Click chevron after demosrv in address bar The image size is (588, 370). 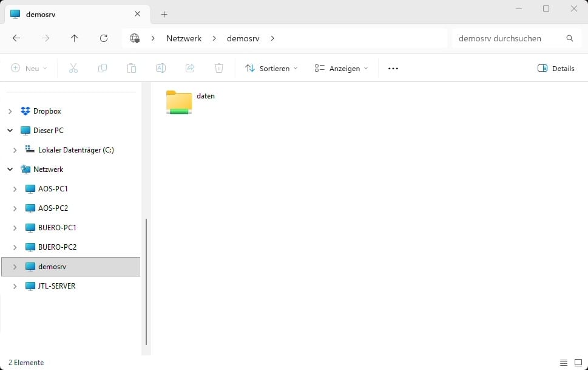[x=272, y=38]
